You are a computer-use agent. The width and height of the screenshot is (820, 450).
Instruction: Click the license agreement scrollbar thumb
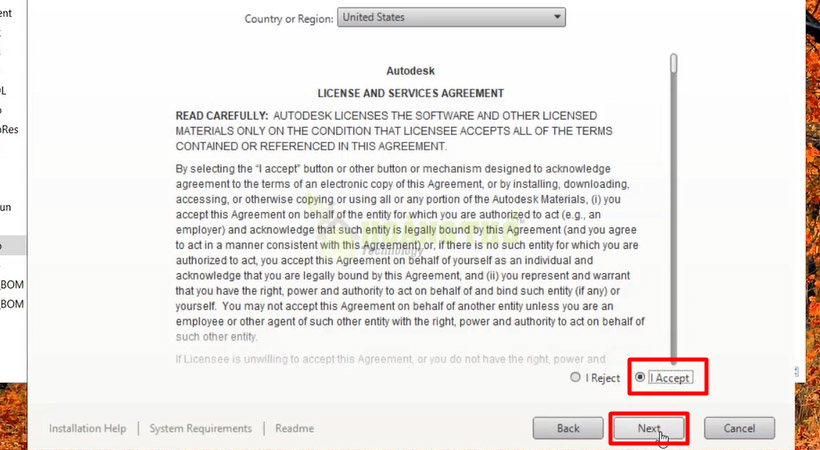[674, 63]
